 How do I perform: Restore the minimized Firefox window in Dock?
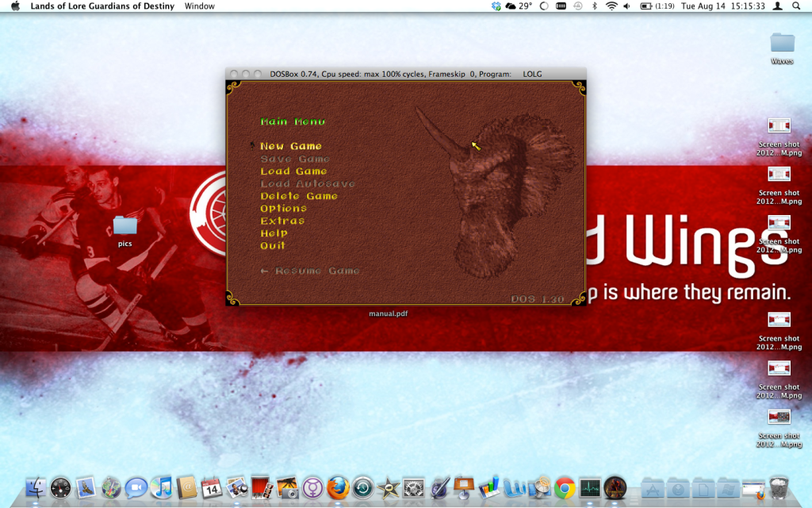coord(753,489)
